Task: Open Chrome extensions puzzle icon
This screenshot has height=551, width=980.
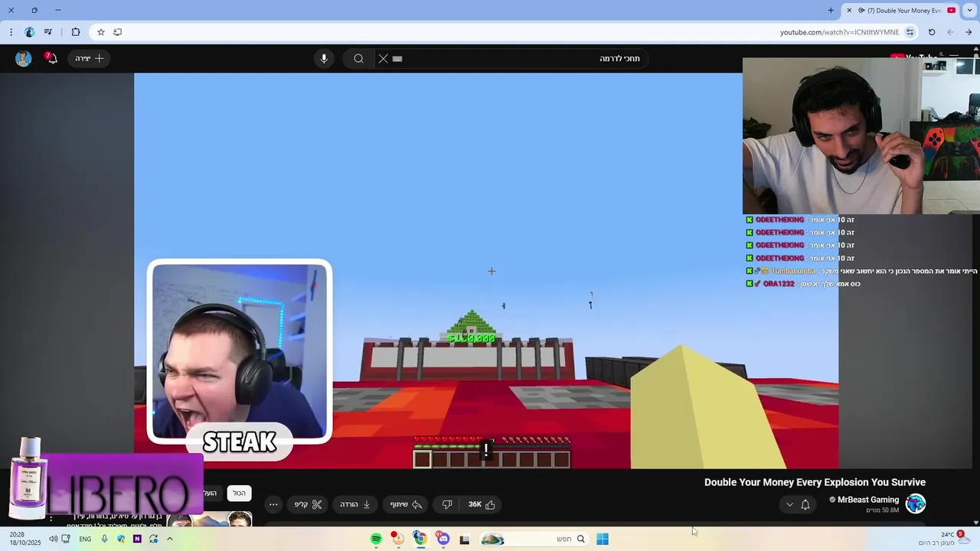Action: [x=75, y=32]
